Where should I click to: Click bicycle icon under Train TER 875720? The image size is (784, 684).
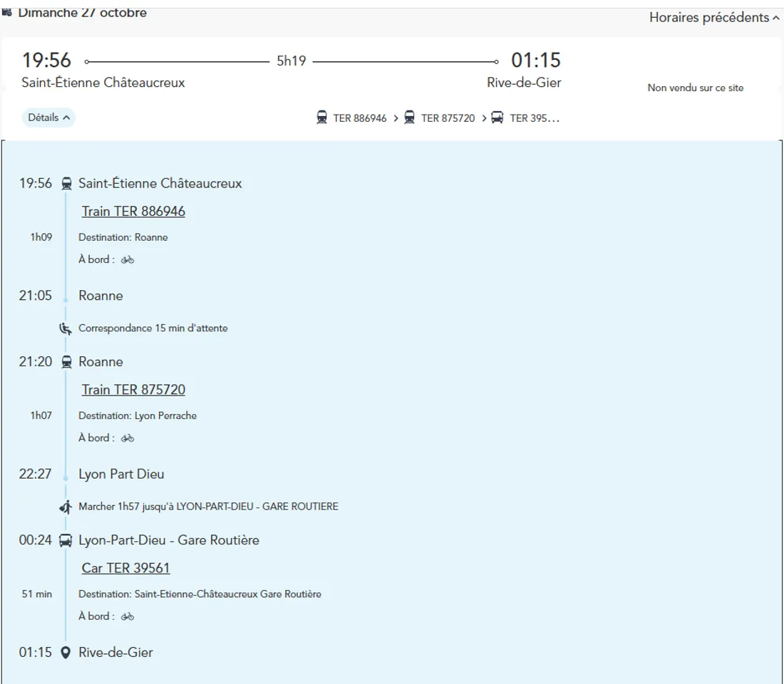[128, 438]
